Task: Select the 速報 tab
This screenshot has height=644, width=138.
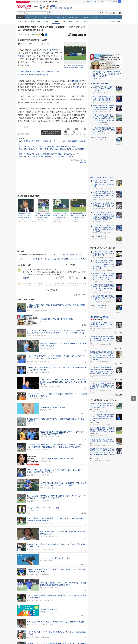Action: pyautogui.click(x=28, y=17)
